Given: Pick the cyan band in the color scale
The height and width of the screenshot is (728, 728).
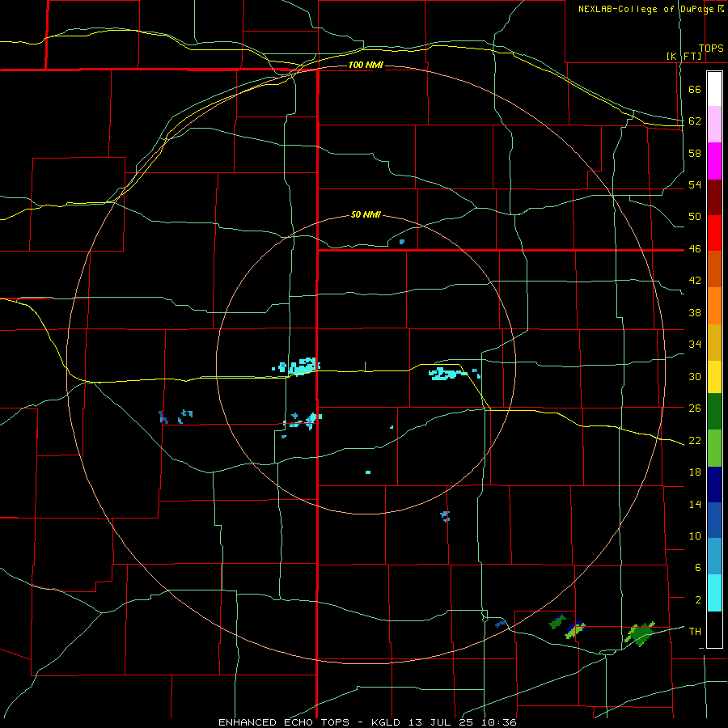Looking at the screenshot, I should pos(714,593).
